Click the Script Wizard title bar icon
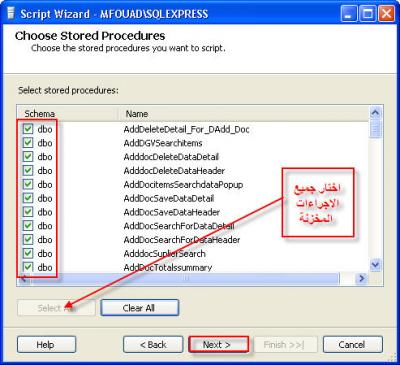Image resolution: width=400 pixels, height=365 pixels. click(x=11, y=14)
